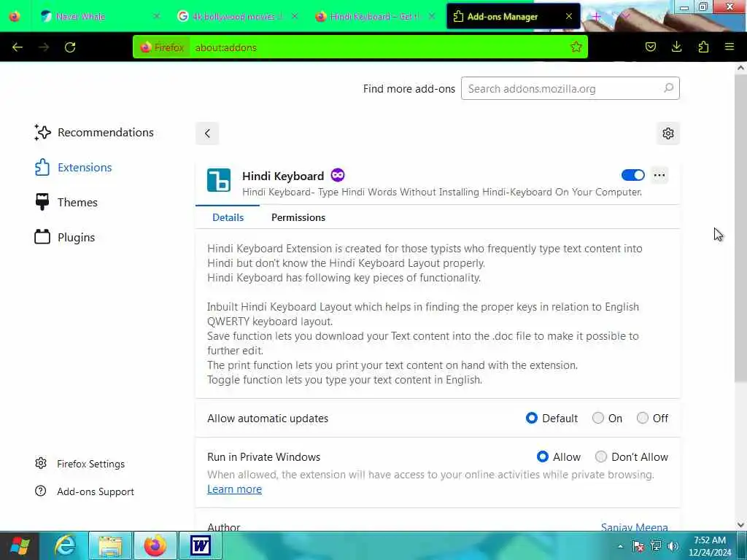Open Microsoft Word from taskbar
This screenshot has width=747, height=560.
201,545
